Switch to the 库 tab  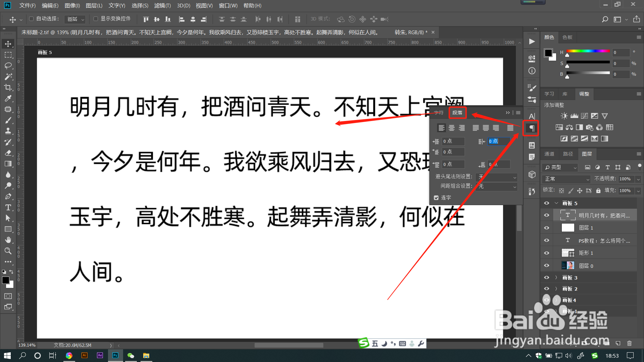pyautogui.click(x=565, y=94)
